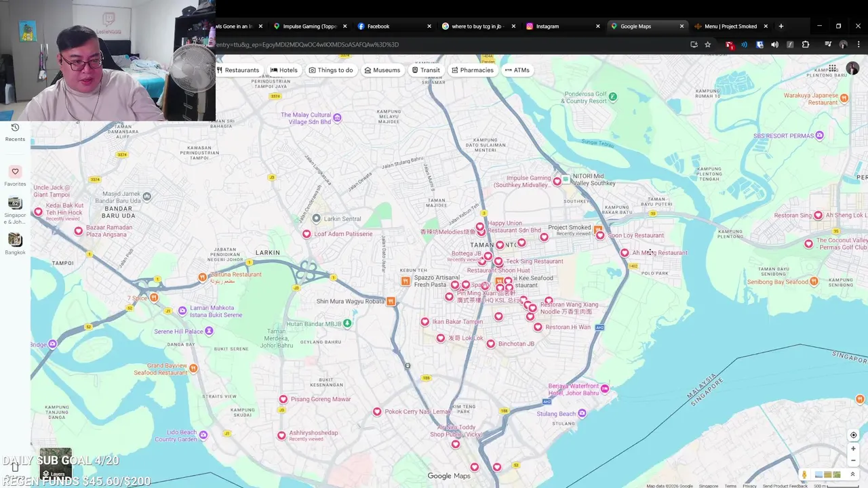Click the Restoran Hi Wan pin
Image resolution: width=868 pixels, height=488 pixels.
(538, 327)
